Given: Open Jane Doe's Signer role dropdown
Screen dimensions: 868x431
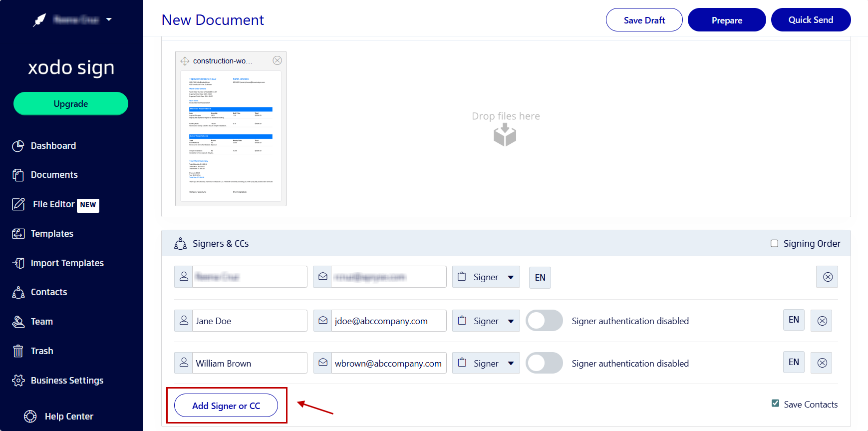Looking at the screenshot, I should click(486, 321).
